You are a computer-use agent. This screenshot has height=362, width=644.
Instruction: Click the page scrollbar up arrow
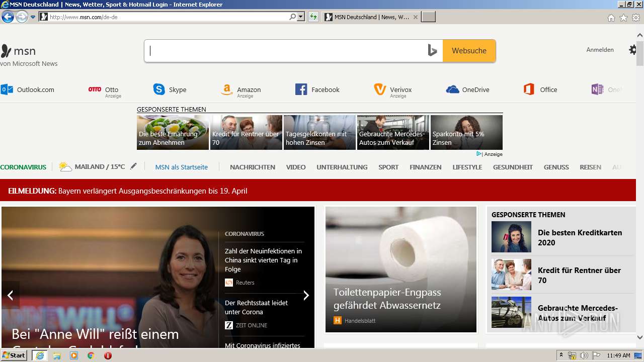[640, 35]
